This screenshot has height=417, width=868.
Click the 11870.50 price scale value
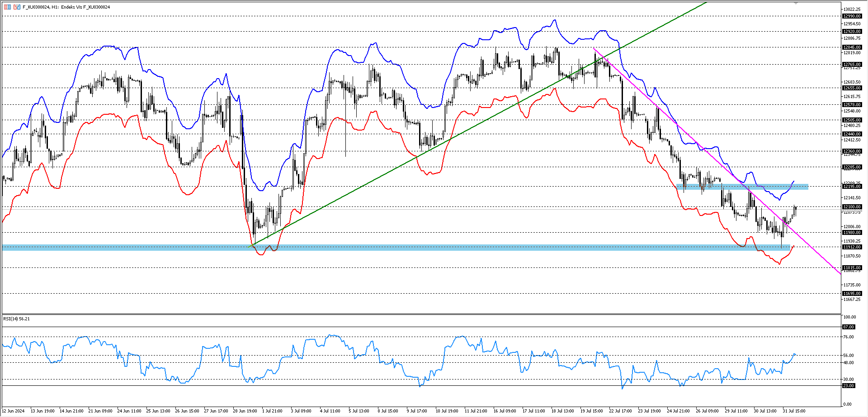click(x=852, y=256)
